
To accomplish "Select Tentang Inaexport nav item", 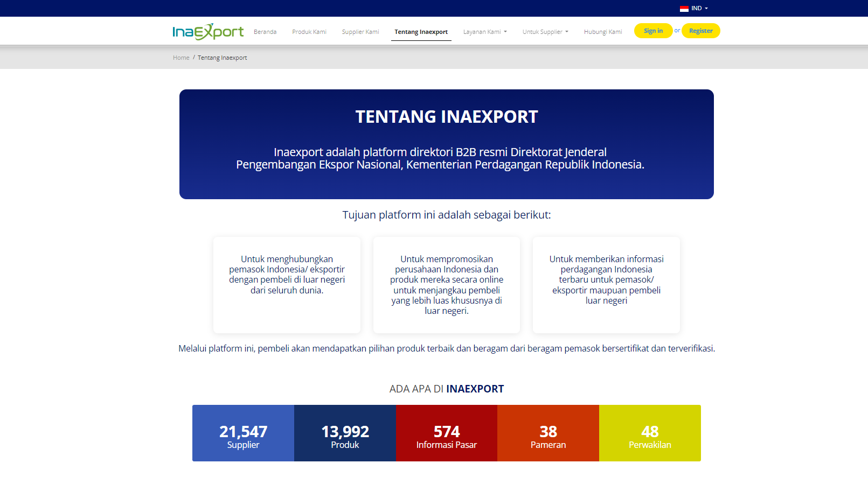I will [x=421, y=32].
